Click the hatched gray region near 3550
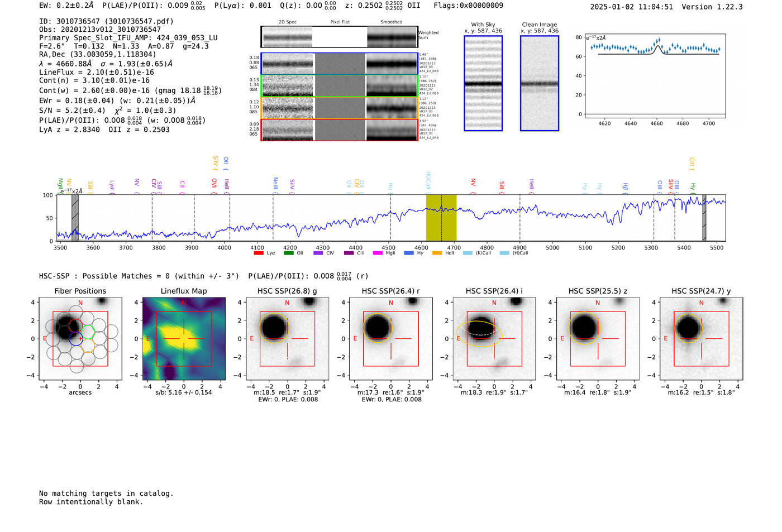This screenshot has height=532, width=782. [75, 218]
